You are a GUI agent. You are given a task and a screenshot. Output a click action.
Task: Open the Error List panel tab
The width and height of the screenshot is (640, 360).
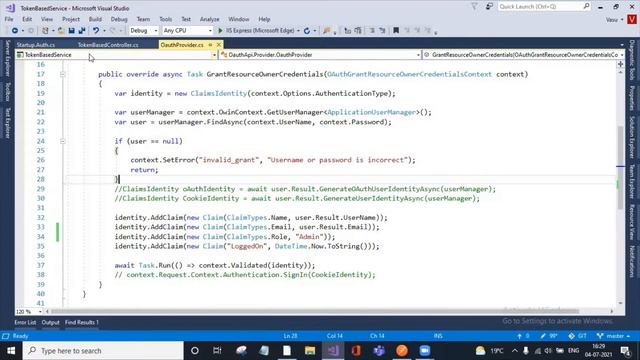[25, 322]
